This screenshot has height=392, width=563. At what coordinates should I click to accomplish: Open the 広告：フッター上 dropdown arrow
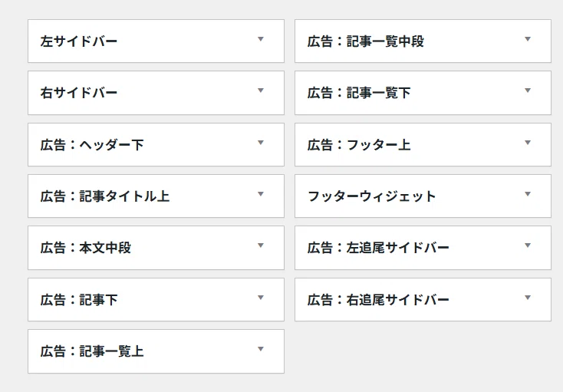[528, 143]
